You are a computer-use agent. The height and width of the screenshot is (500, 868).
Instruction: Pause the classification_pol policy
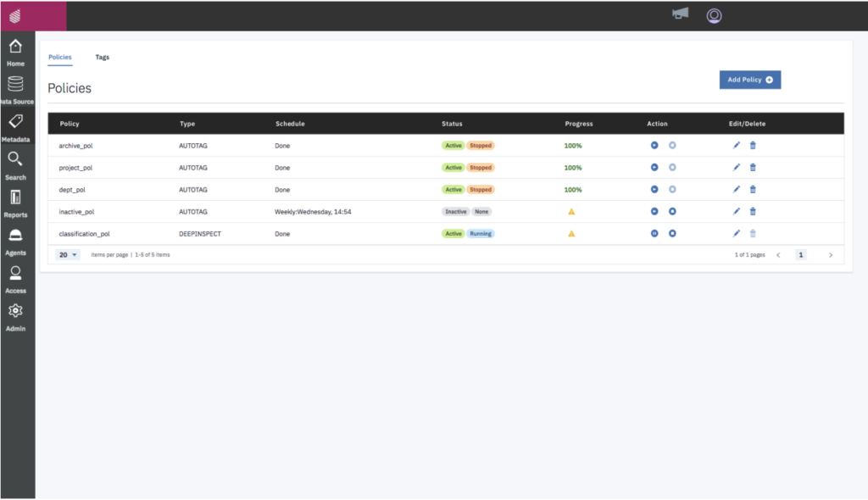(653, 233)
